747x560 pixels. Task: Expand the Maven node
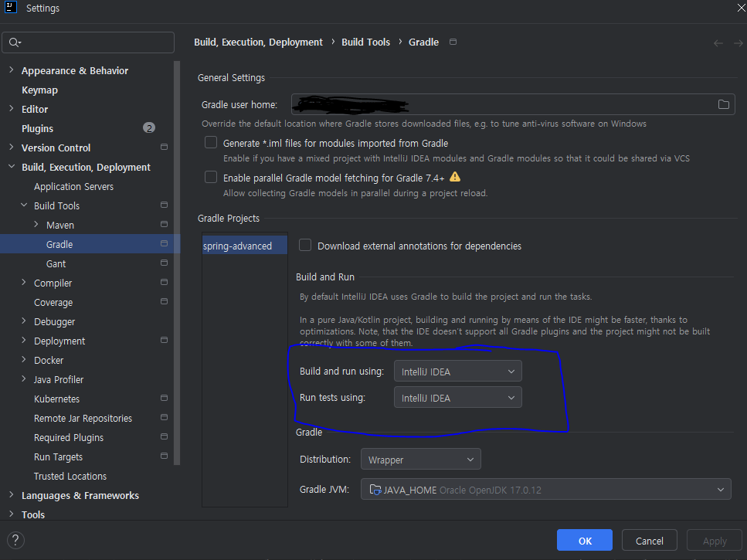click(36, 224)
